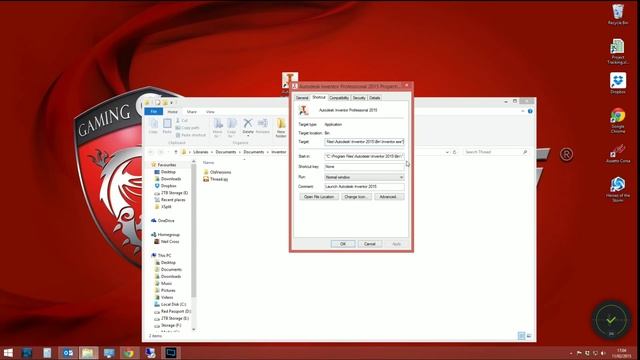Click the Windows Start button
Viewport: 640px width, 360px height.
point(8,353)
